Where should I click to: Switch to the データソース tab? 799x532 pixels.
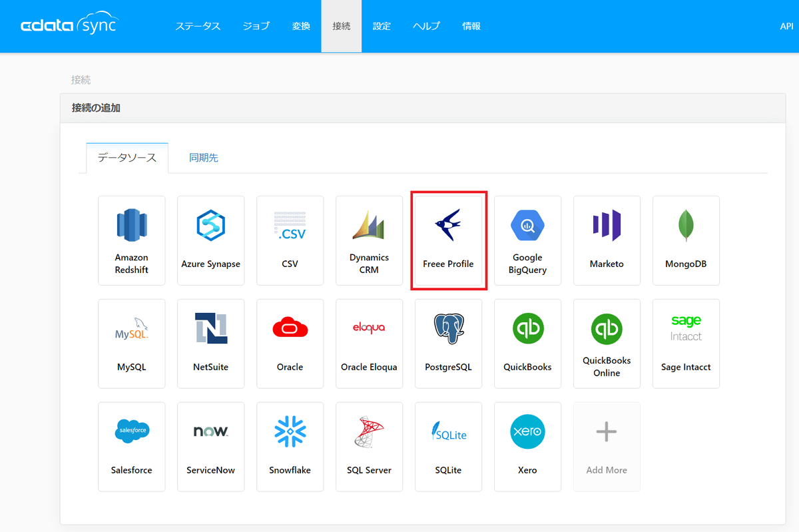tap(127, 158)
